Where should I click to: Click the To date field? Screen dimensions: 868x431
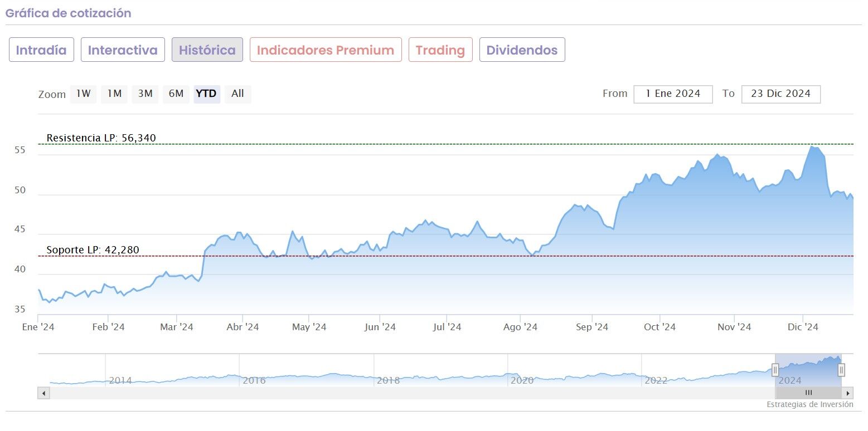coord(780,94)
